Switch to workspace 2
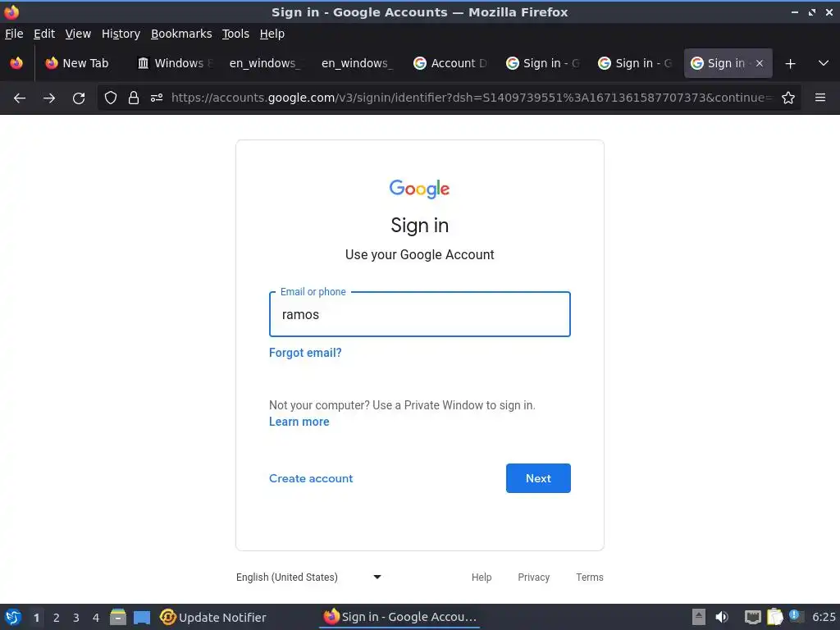 57,618
